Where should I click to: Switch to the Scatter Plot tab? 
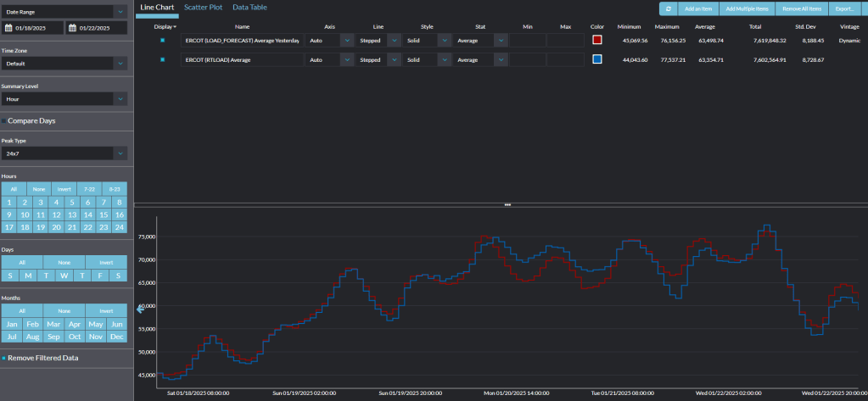[203, 7]
